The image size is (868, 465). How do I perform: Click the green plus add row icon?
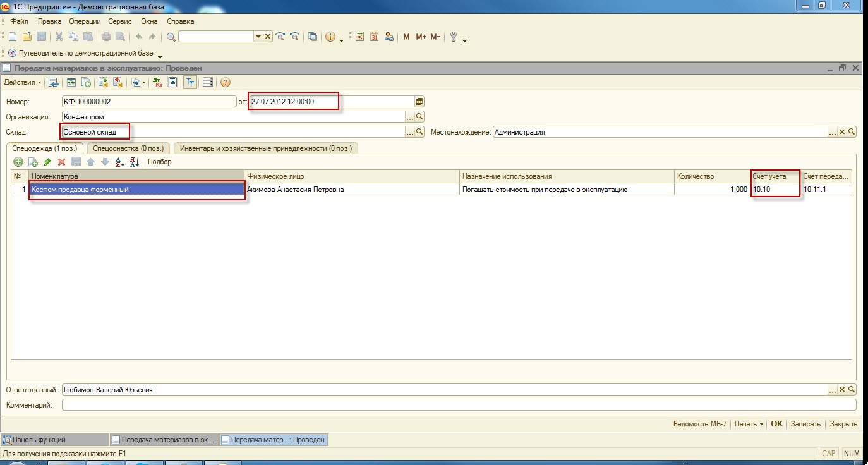pos(18,162)
